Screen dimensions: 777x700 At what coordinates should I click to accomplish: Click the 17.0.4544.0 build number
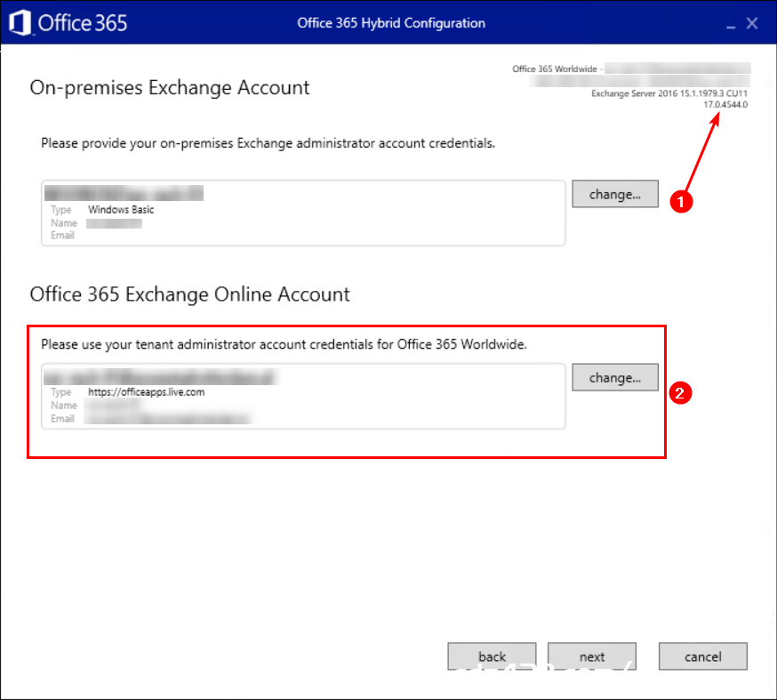click(725, 105)
